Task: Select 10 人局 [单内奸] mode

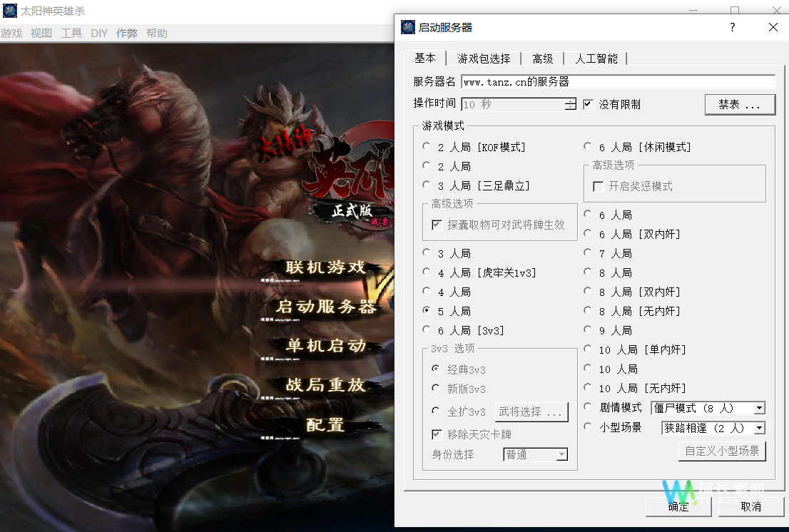Action: (x=588, y=349)
